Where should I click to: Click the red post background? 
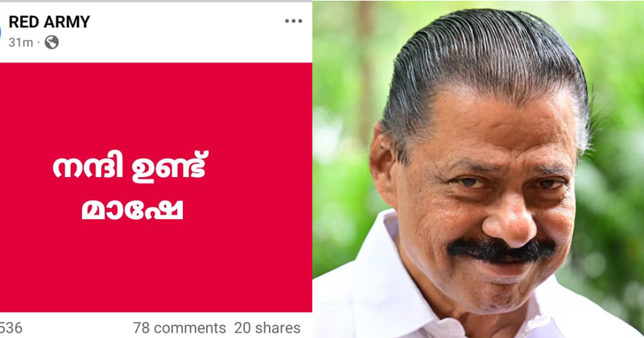click(x=156, y=263)
